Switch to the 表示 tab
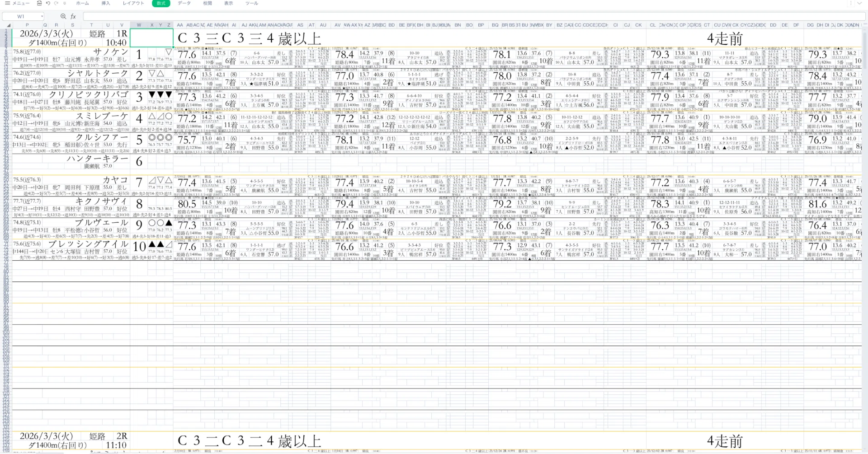This screenshot has width=868, height=454. [x=229, y=3]
